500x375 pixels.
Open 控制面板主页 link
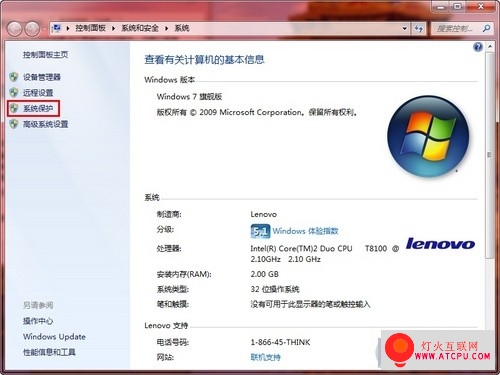(x=46, y=54)
